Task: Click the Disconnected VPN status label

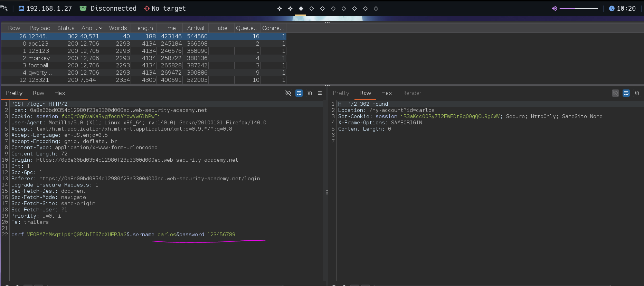Action: (x=113, y=8)
